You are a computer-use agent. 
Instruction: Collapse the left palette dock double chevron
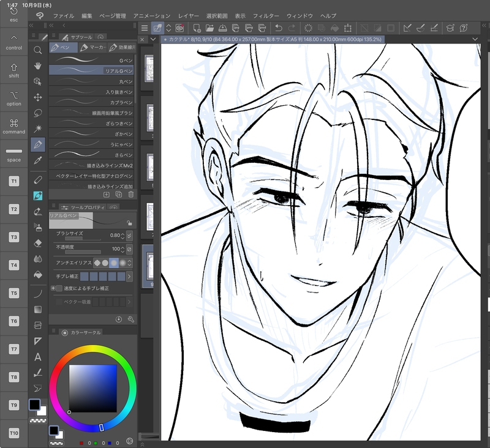click(31, 25)
